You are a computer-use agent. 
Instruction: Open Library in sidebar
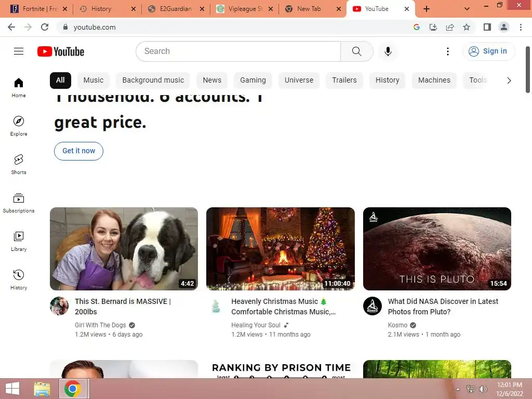tap(19, 241)
